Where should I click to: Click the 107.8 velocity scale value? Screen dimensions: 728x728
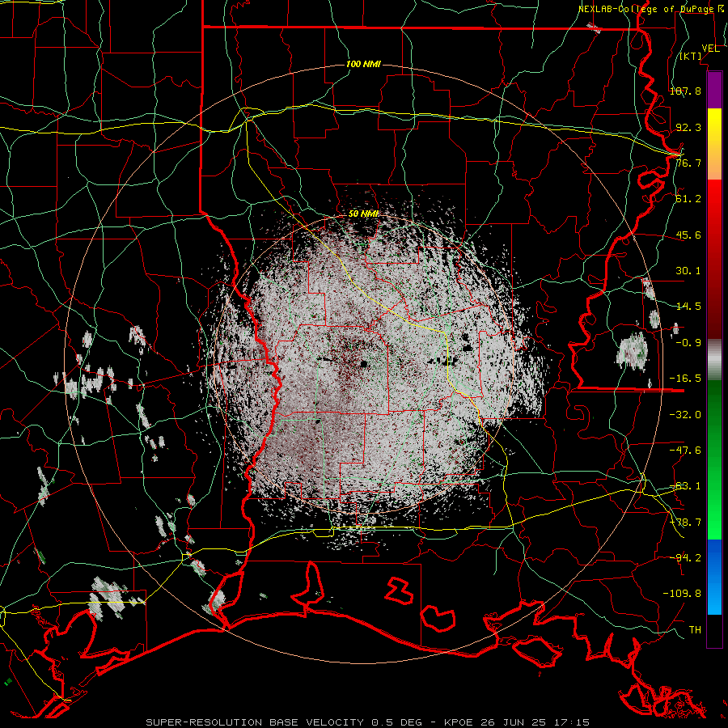pos(685,91)
